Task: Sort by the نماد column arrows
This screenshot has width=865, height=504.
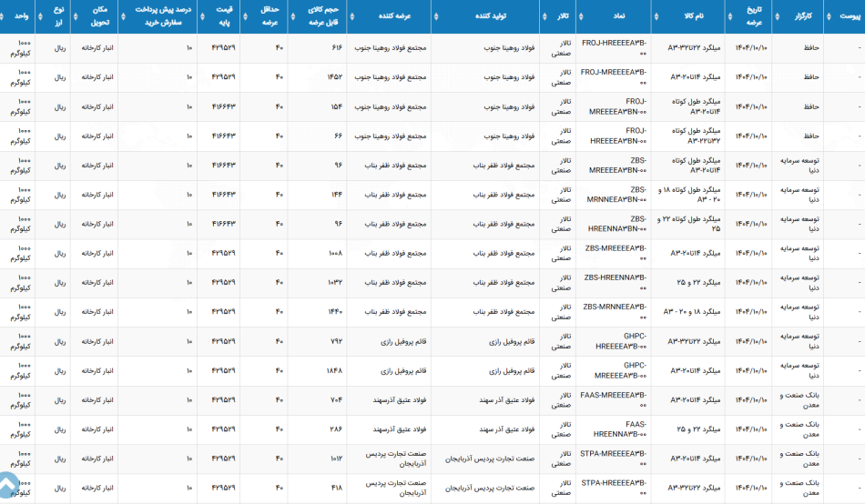Action: click(580, 16)
